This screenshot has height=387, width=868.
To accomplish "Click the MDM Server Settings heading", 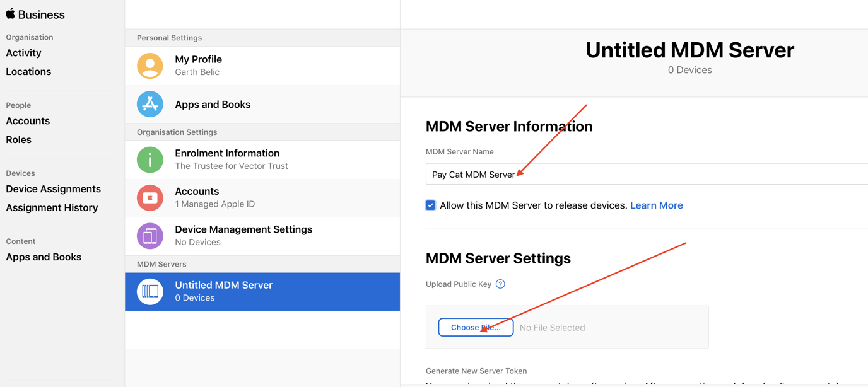I will [498, 258].
